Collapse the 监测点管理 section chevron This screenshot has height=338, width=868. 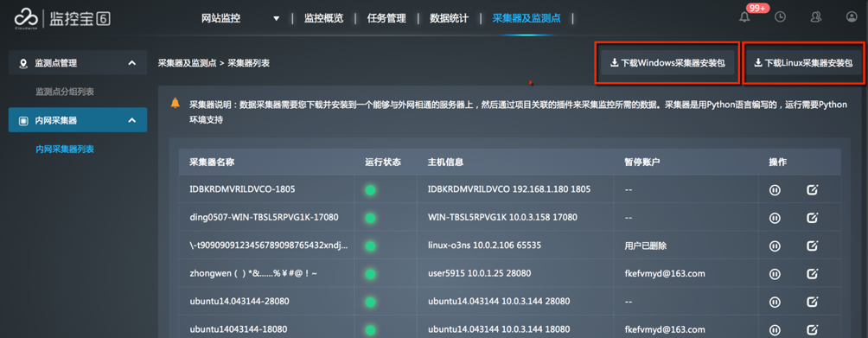click(x=131, y=64)
